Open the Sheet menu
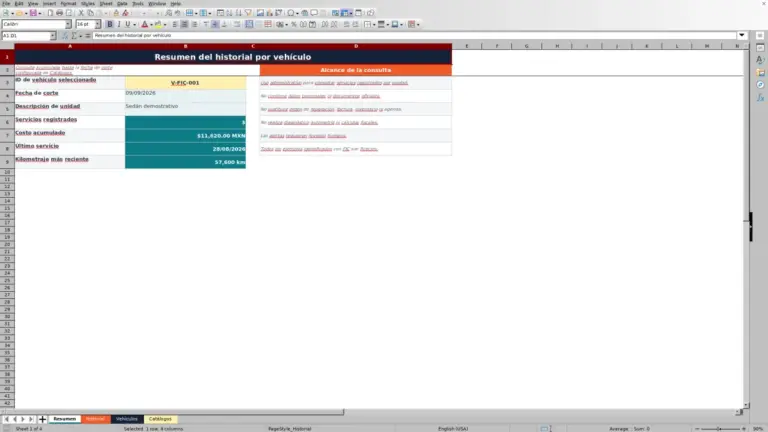768x432 pixels. (106, 3)
